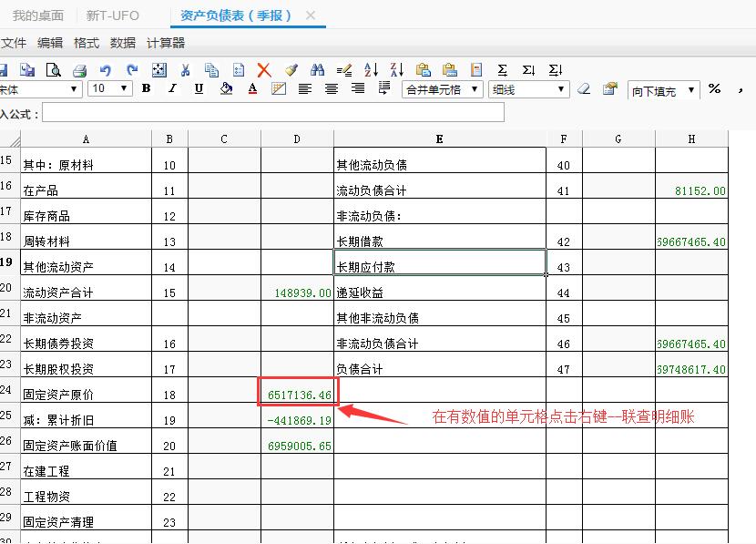The width and height of the screenshot is (756, 544).
Task: Open the 细线 border line style dropdown
Action: 558,89
